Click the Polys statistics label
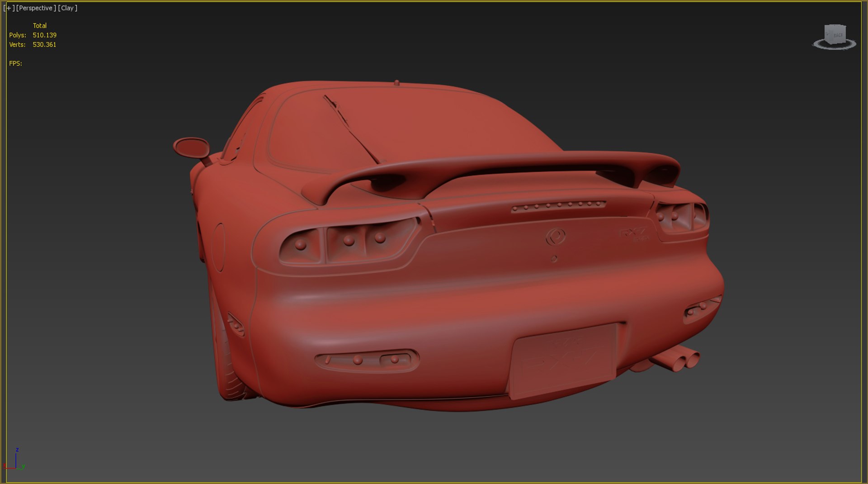 tap(18, 35)
